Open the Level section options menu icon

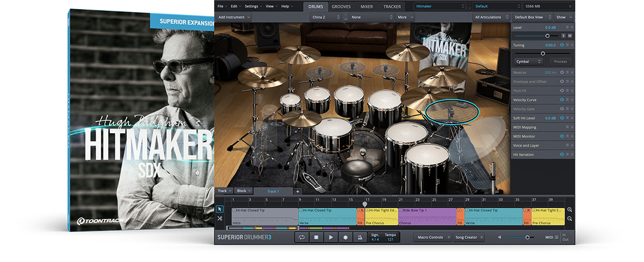point(567,27)
